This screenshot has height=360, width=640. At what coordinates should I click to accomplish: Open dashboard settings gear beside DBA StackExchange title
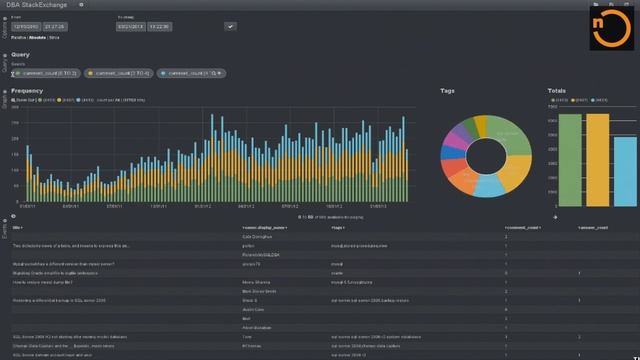click(x=81, y=5)
